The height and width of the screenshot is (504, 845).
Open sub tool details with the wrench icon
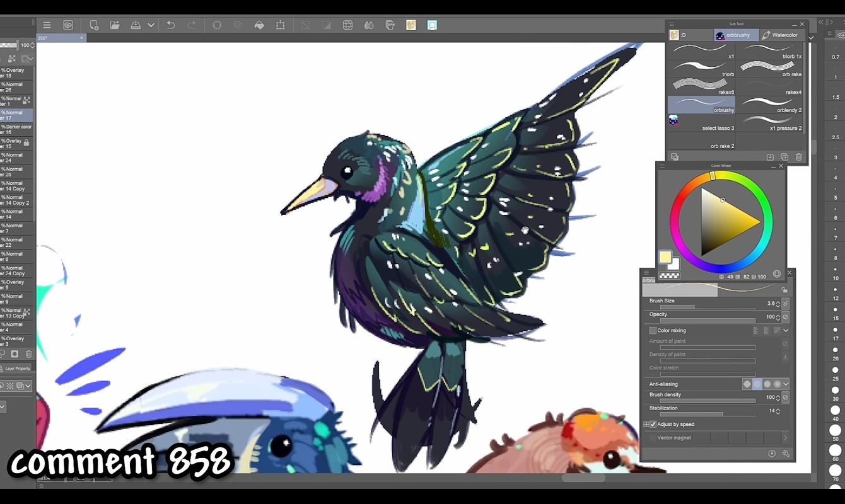click(786, 454)
